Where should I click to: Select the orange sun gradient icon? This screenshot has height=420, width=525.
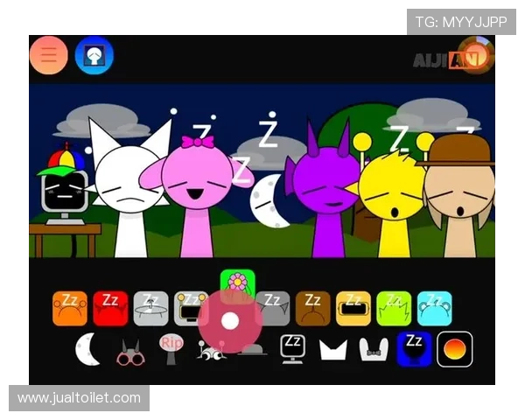455,349
